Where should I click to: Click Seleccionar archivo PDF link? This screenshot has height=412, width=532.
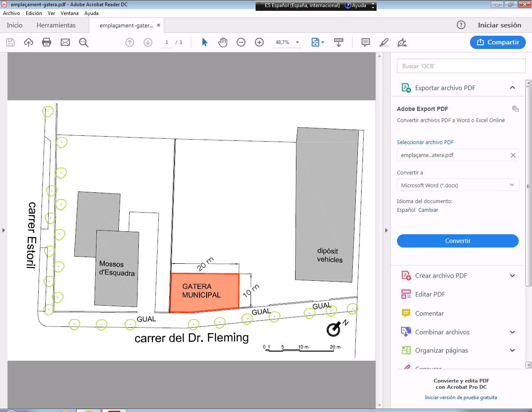click(425, 142)
